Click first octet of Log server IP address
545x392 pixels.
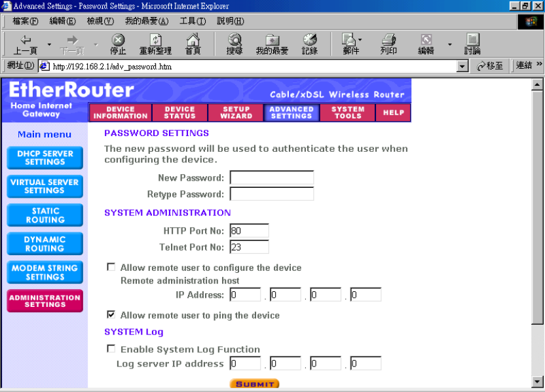point(246,363)
